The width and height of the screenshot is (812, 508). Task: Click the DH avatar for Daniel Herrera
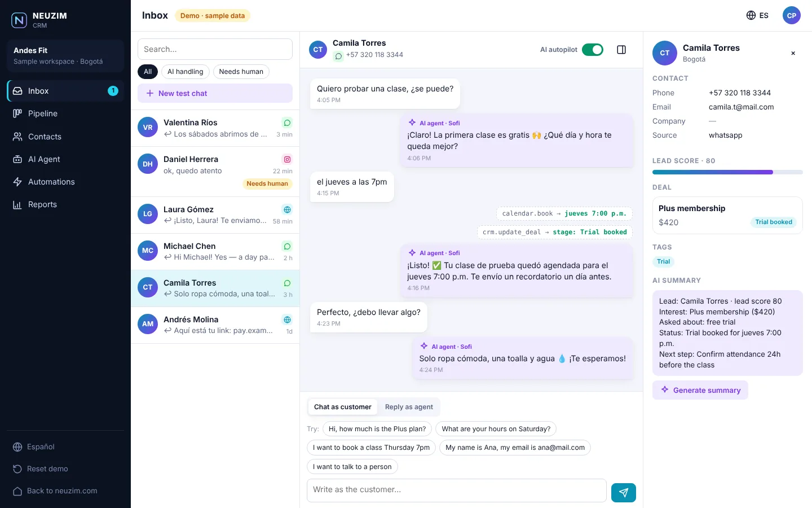pos(148,164)
